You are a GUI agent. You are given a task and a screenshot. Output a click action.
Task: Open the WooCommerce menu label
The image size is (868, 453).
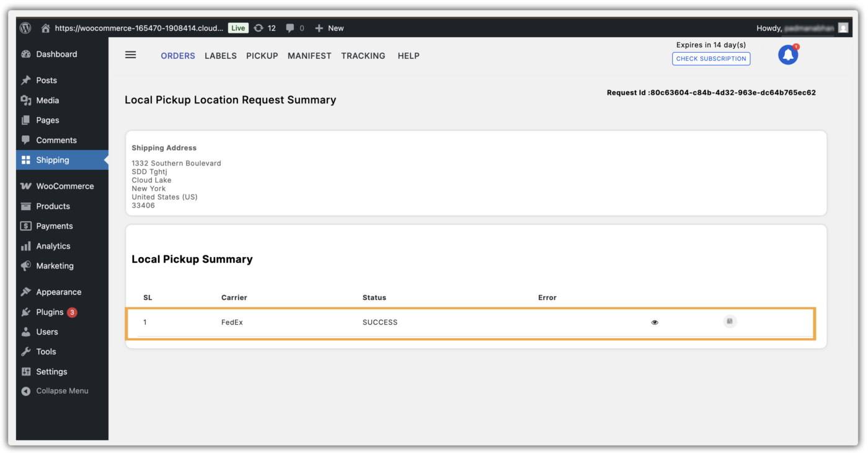pyautogui.click(x=65, y=186)
